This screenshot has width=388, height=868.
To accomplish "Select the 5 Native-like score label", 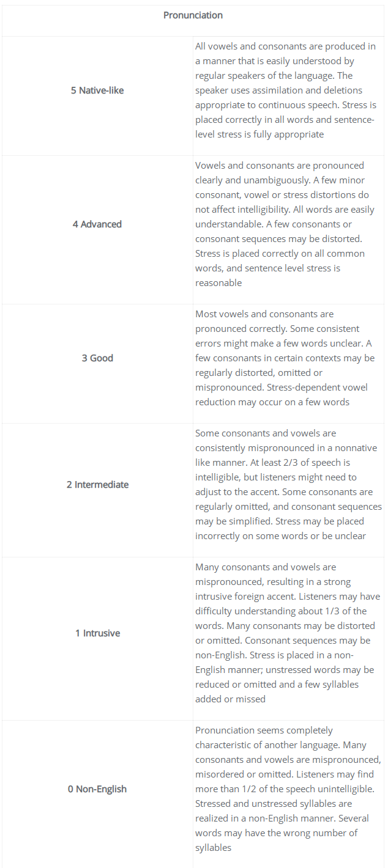I will tap(97, 90).
